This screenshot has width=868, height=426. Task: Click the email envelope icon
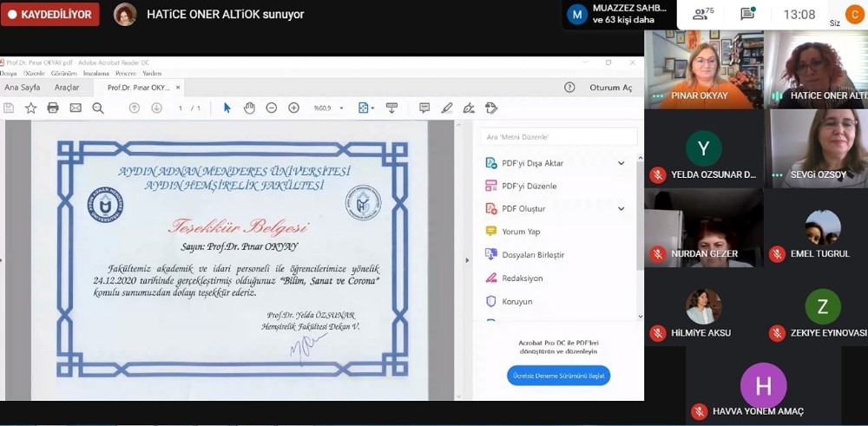coord(76,108)
